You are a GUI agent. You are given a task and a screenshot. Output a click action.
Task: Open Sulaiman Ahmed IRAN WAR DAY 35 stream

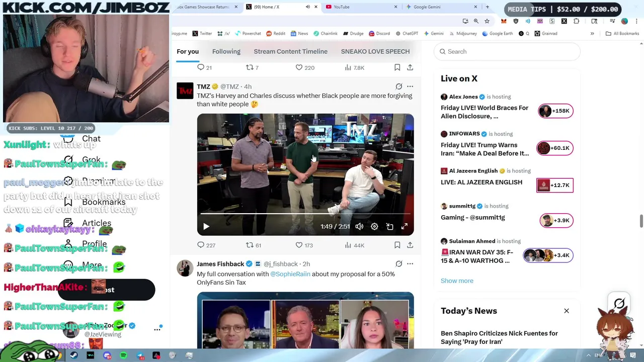pyautogui.click(x=507, y=251)
